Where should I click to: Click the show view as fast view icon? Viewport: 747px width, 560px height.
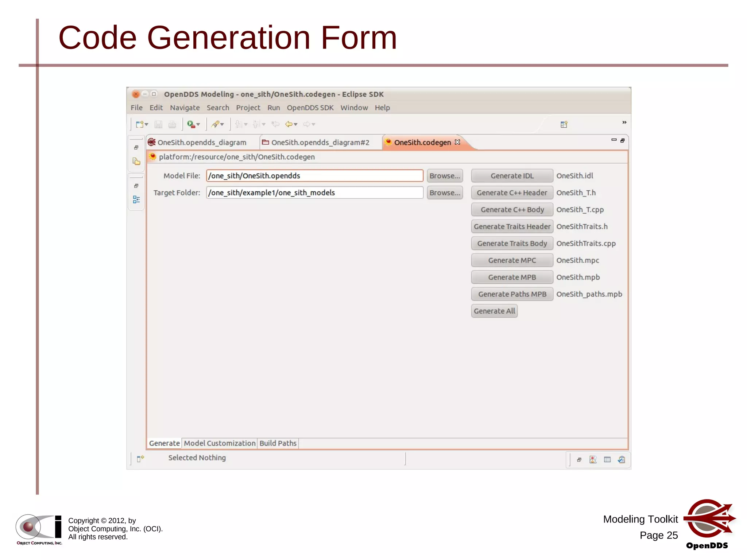coord(140,458)
